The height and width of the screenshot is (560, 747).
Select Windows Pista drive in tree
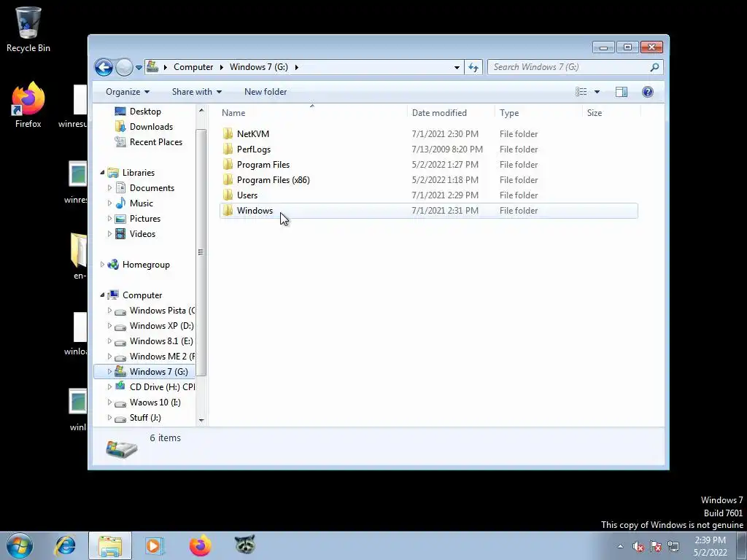click(x=163, y=310)
